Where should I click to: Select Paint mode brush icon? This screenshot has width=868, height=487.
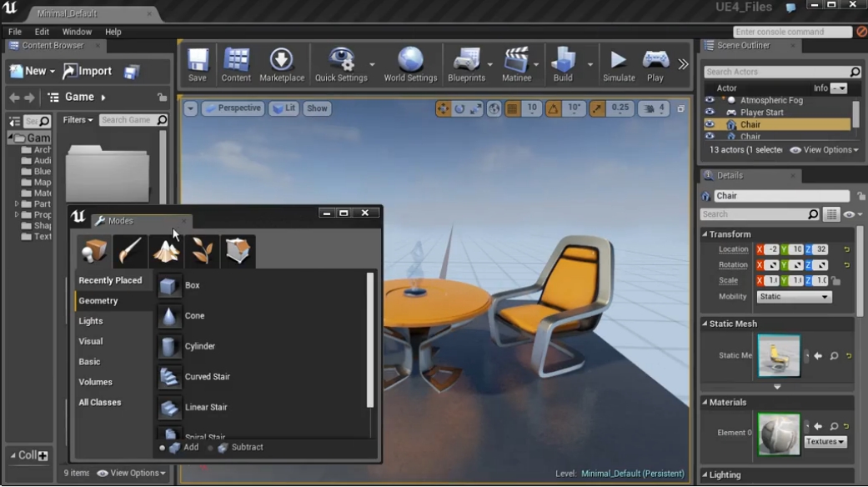pos(129,251)
